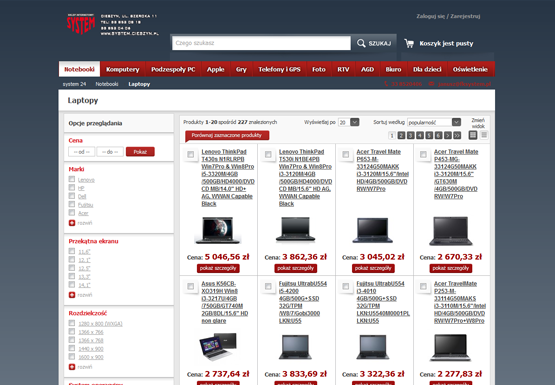Open the Notebooki tab

point(79,69)
